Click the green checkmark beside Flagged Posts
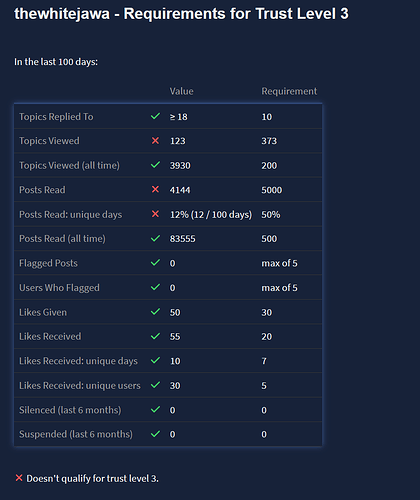 [155, 263]
